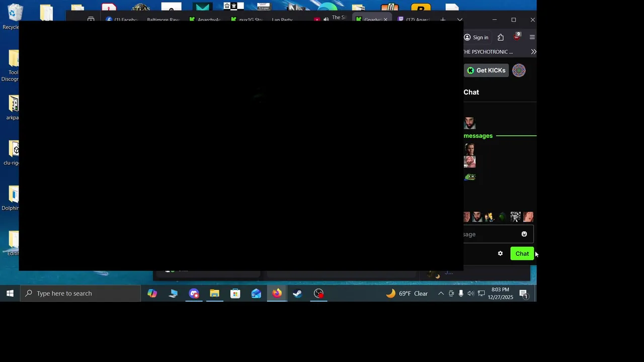
Task: Open the network icon in system tray
Action: [x=481, y=294]
